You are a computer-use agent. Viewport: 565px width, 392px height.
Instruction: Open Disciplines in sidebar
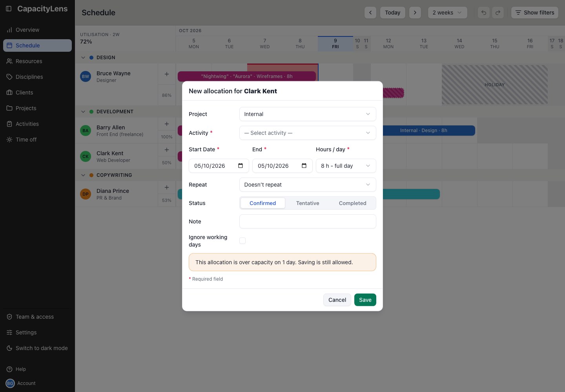coord(37,77)
